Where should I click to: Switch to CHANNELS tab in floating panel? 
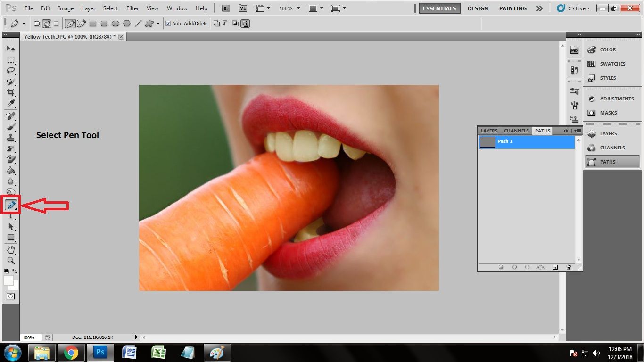coord(516,131)
